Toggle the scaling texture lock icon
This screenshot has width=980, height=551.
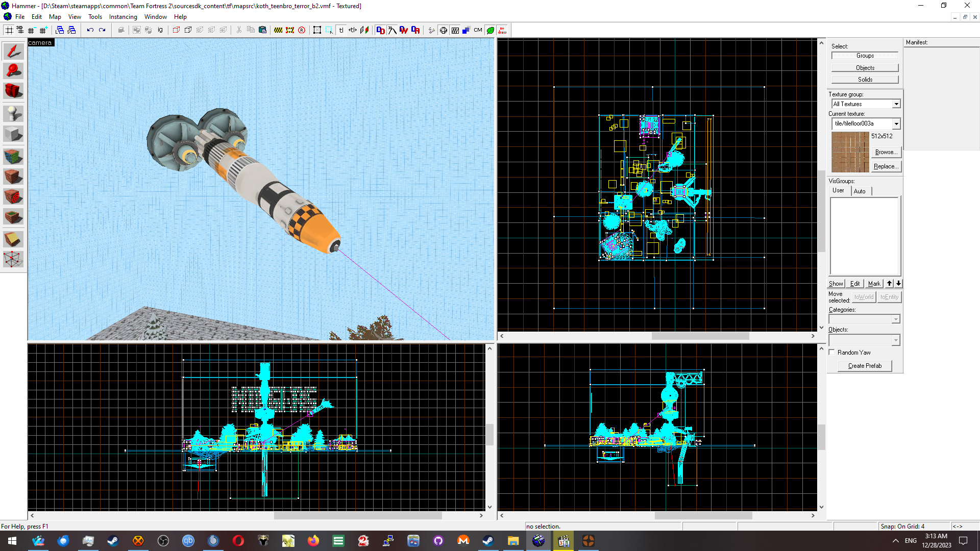point(353,30)
